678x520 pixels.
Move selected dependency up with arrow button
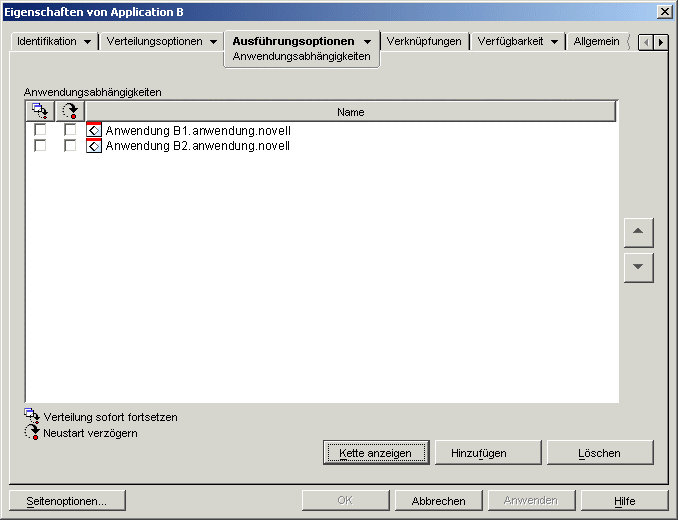click(638, 233)
